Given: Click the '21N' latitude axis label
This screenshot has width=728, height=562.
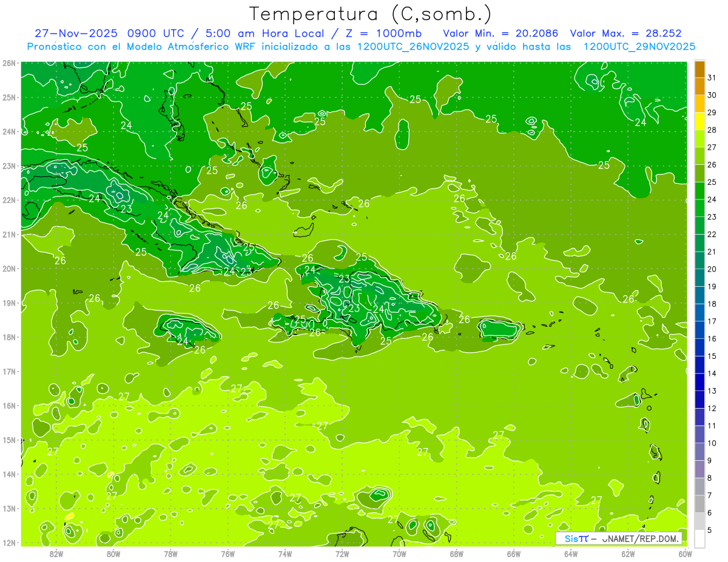Looking at the screenshot, I should coord(8,234).
